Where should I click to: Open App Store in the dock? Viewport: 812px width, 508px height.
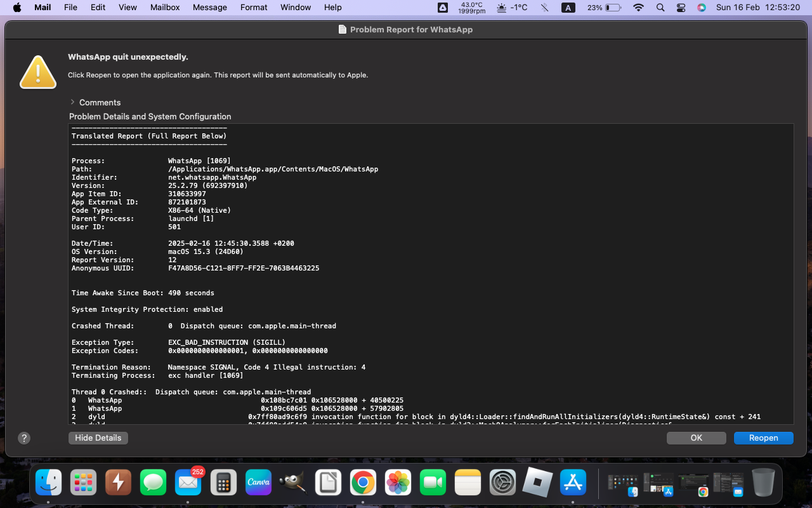[573, 483]
